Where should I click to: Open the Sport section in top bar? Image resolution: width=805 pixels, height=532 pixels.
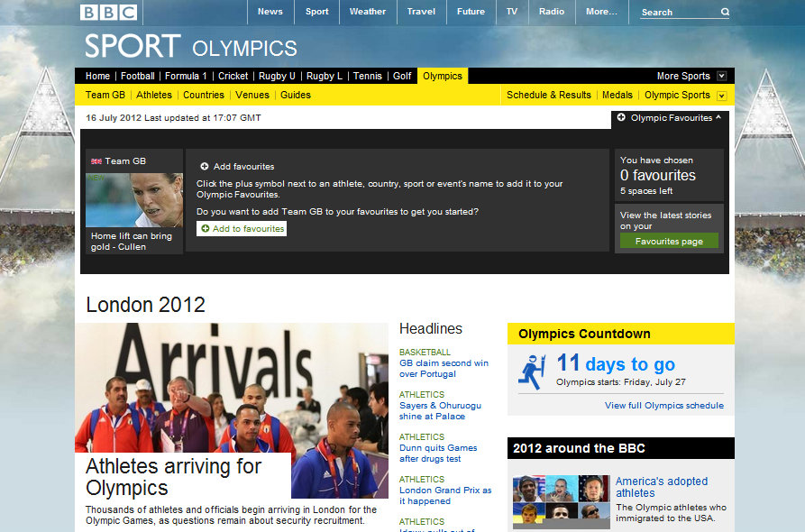(316, 12)
